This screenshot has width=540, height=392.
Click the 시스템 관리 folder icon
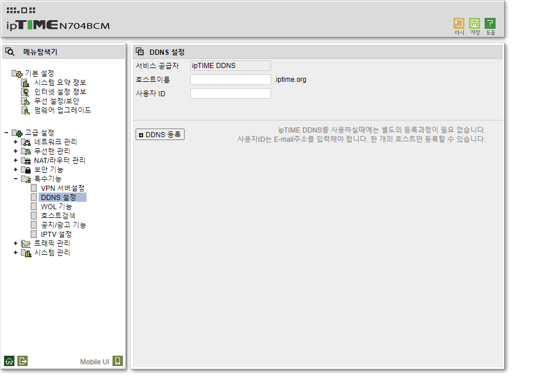click(26, 253)
